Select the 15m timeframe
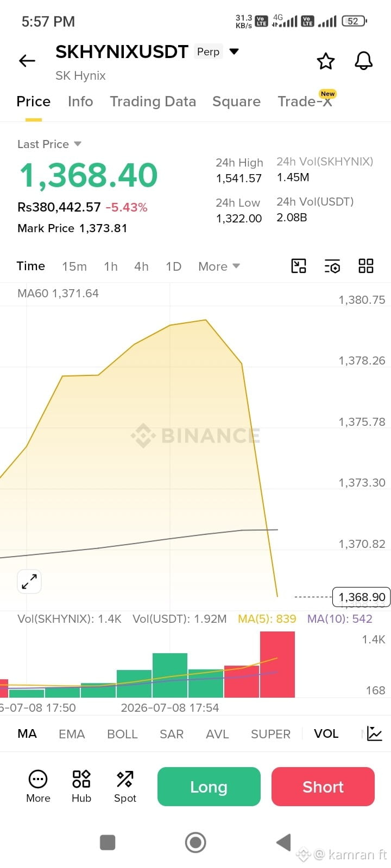Viewport: 391px width, 868px height. pos(74,266)
